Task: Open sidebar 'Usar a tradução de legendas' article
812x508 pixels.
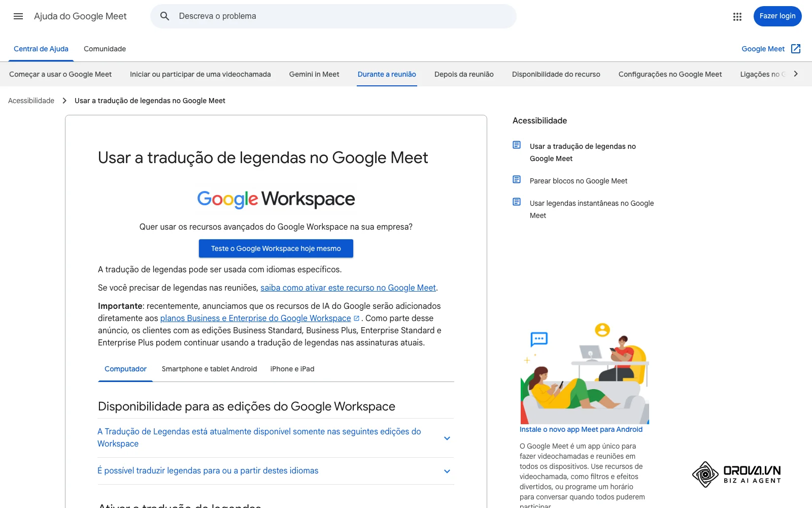Action: click(x=583, y=152)
